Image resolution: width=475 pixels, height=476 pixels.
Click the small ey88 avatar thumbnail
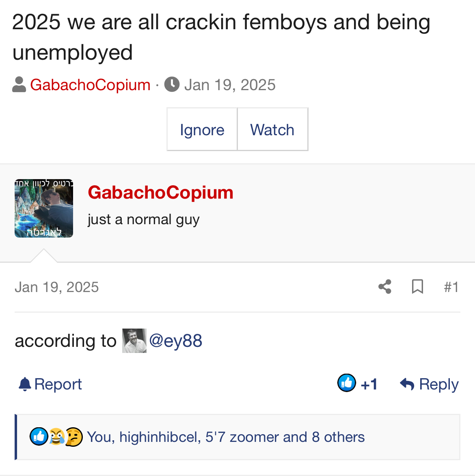click(x=134, y=341)
